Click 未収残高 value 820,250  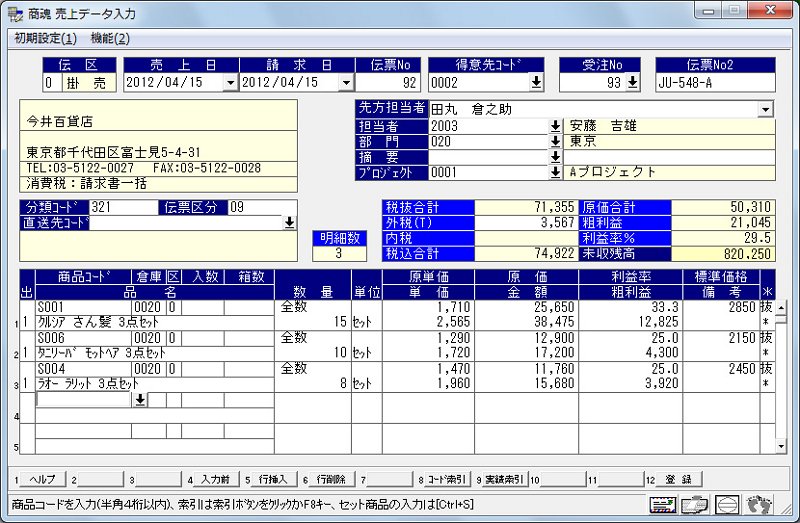pos(722,254)
